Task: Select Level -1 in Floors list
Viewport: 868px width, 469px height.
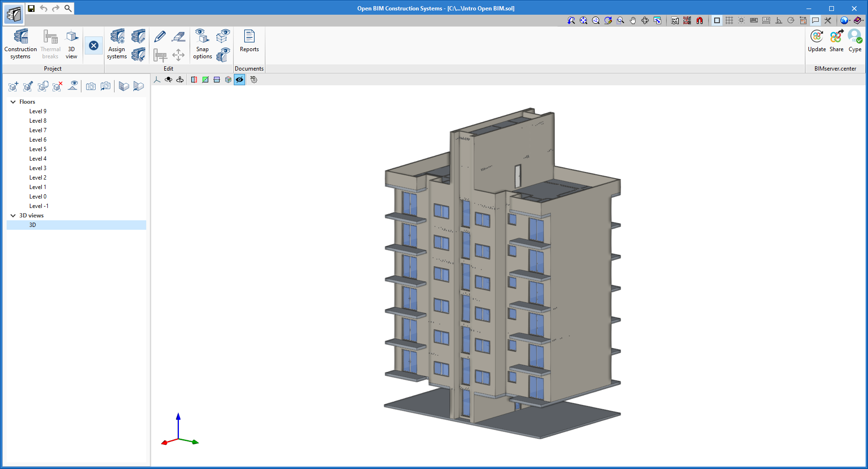Action: click(39, 206)
